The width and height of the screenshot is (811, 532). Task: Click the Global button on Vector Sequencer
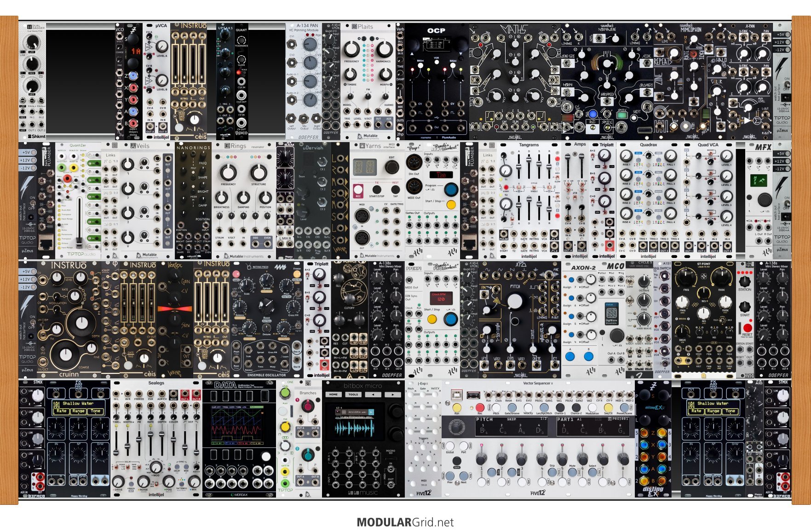[x=450, y=446]
